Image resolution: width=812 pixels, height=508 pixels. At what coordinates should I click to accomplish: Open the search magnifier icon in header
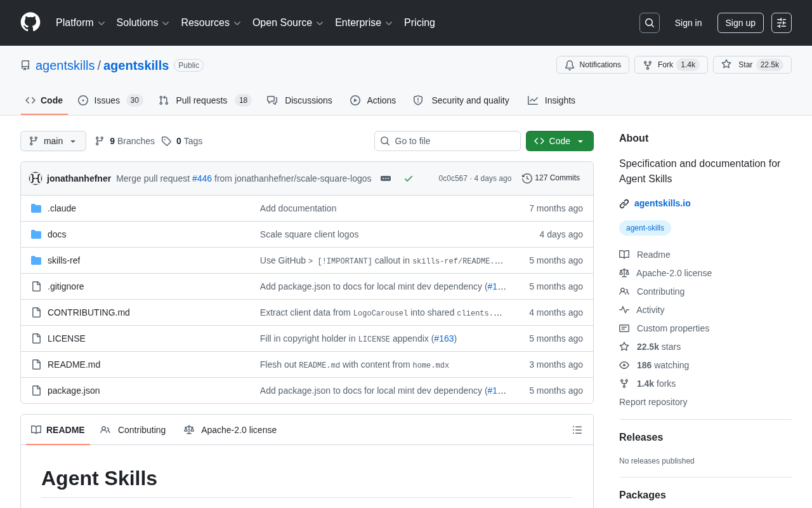click(650, 23)
